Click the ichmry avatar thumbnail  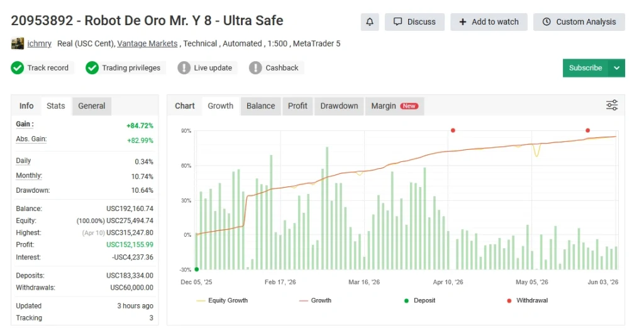(x=17, y=43)
